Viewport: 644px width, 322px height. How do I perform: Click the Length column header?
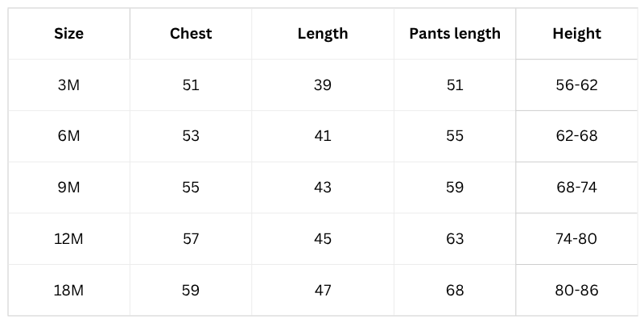click(x=323, y=34)
